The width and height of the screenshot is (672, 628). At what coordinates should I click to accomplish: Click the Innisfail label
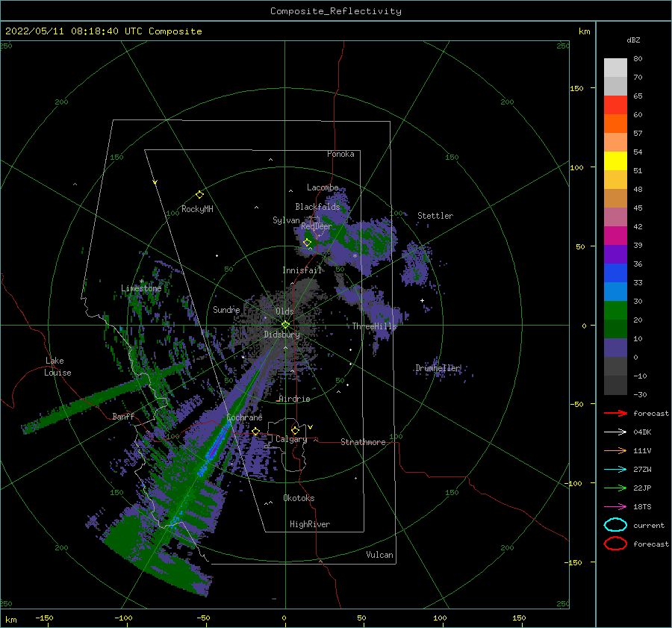(x=302, y=270)
